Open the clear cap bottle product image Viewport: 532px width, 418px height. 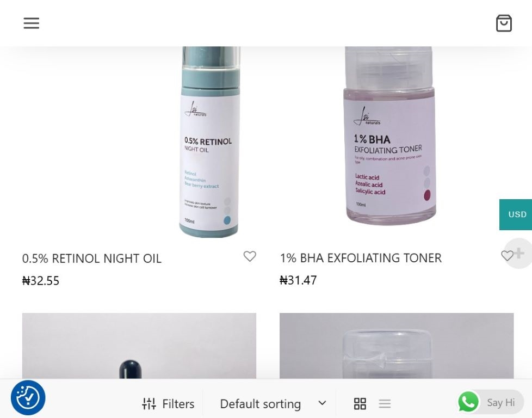[397, 346]
